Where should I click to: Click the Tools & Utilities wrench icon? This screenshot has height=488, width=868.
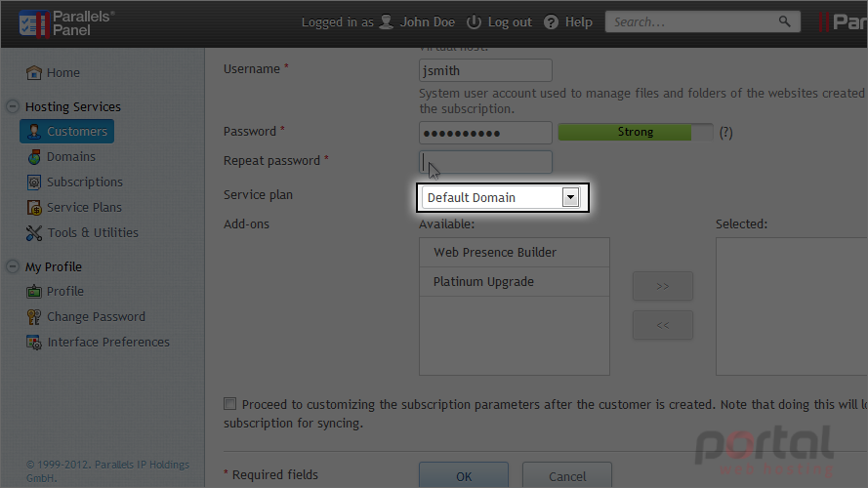pyautogui.click(x=34, y=233)
